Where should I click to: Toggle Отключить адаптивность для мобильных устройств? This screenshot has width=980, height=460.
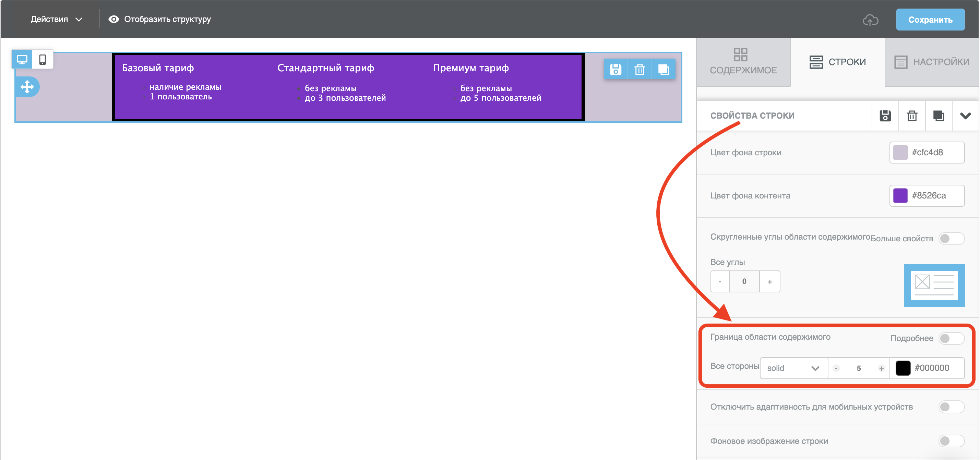951,407
